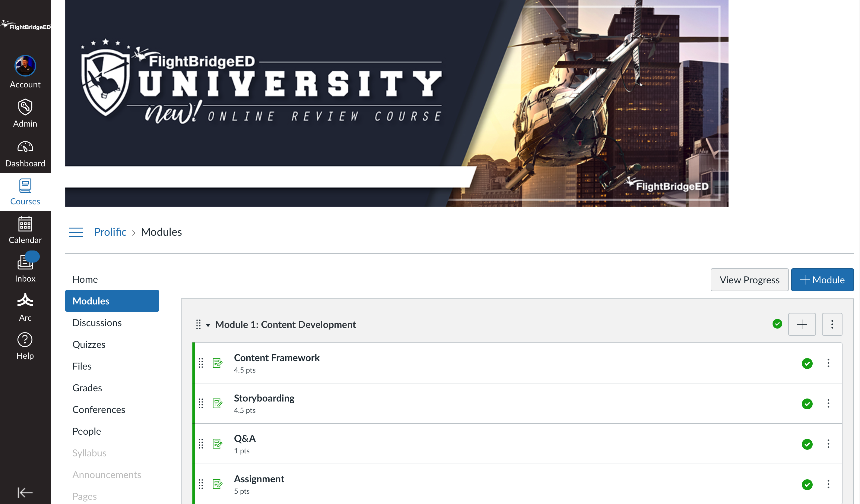Open Syllabus in course navigation

[x=90, y=453]
